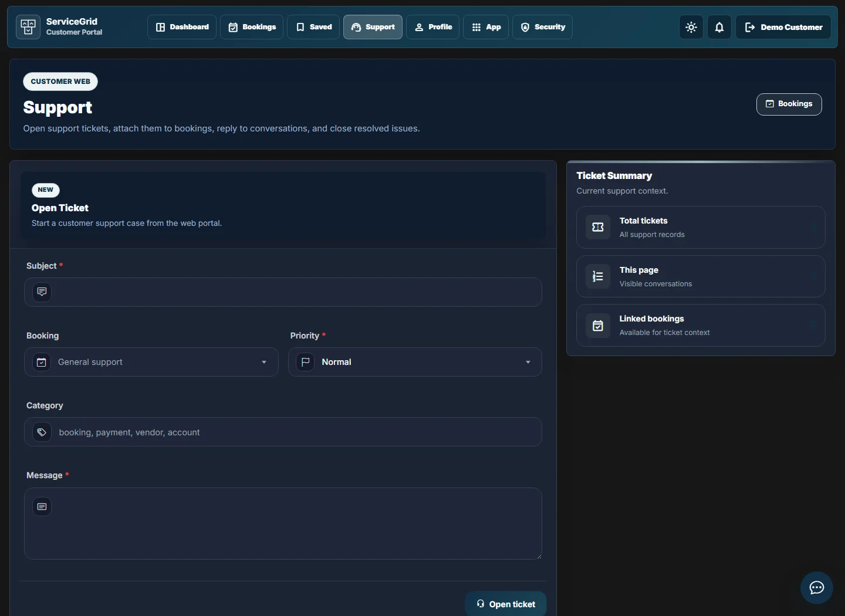Click the Message field text icon
Image resolution: width=845 pixels, height=616 pixels.
pyautogui.click(x=42, y=506)
